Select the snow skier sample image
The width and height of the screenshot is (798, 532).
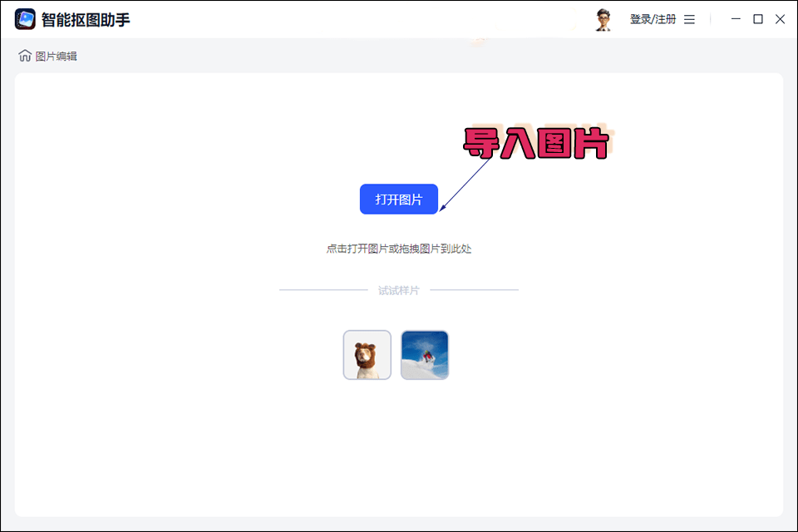425,355
